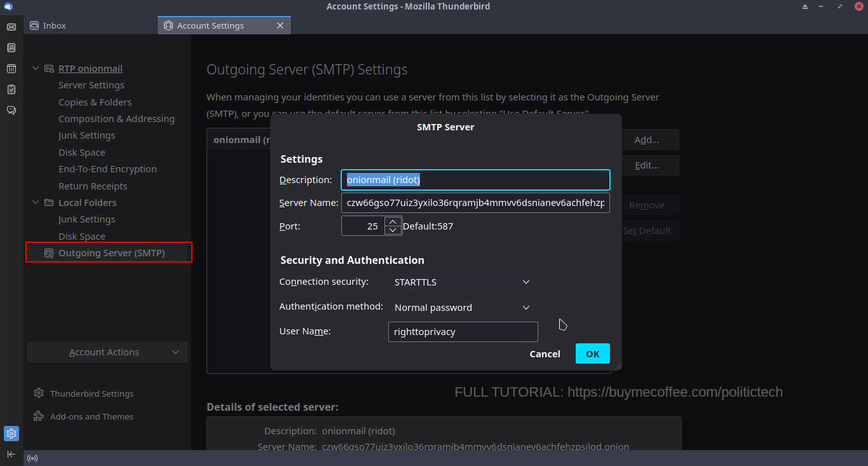Open Return Receipts settings
The width and height of the screenshot is (868, 466).
(x=93, y=186)
